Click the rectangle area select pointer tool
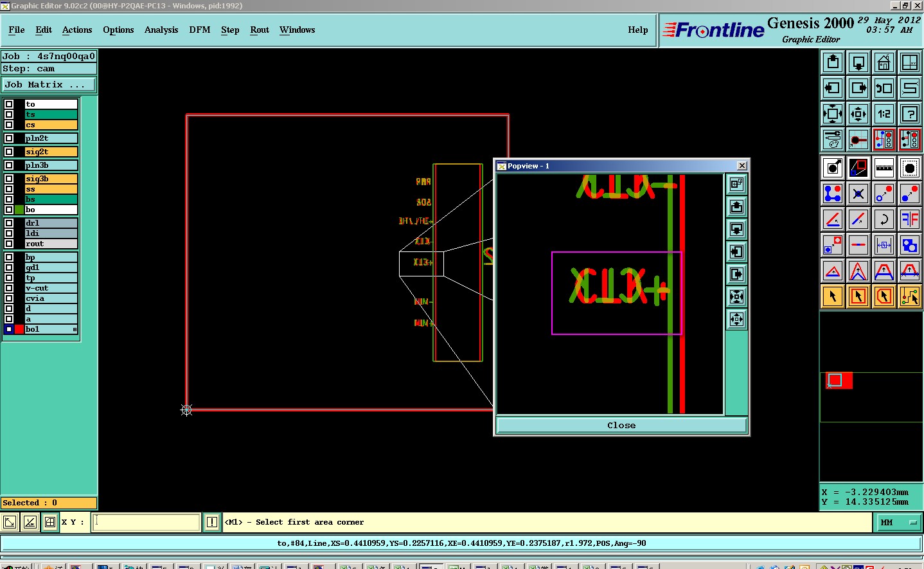The height and width of the screenshot is (569, 924). pyautogui.click(x=858, y=296)
